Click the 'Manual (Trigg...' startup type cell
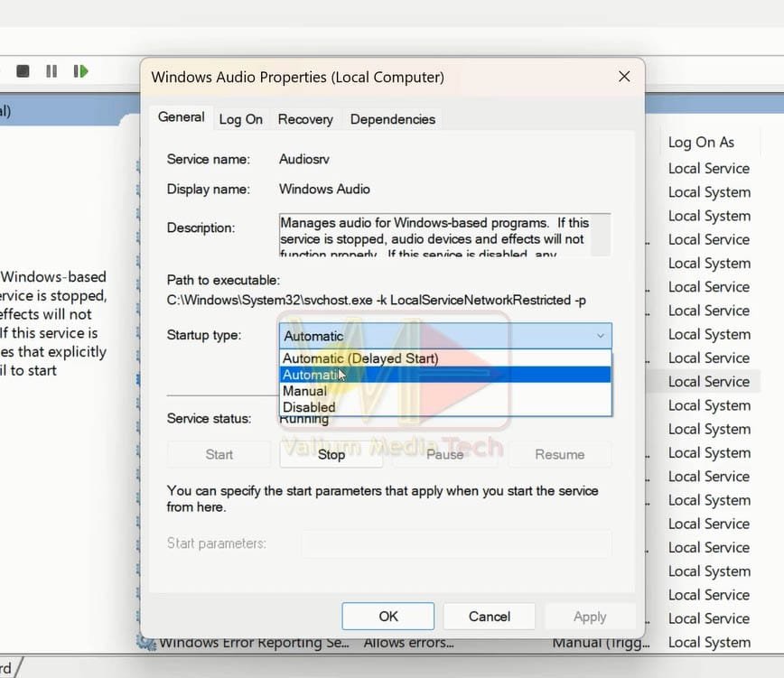 coord(601,643)
